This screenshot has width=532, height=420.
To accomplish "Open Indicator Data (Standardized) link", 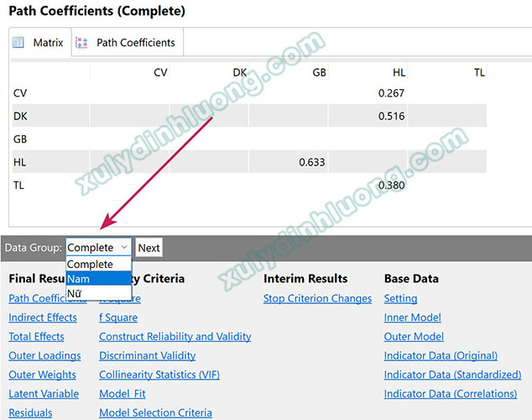I will coord(452,375).
